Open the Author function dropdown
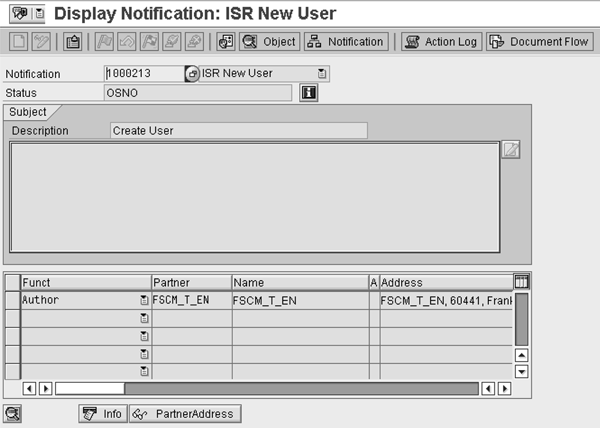 click(144, 300)
